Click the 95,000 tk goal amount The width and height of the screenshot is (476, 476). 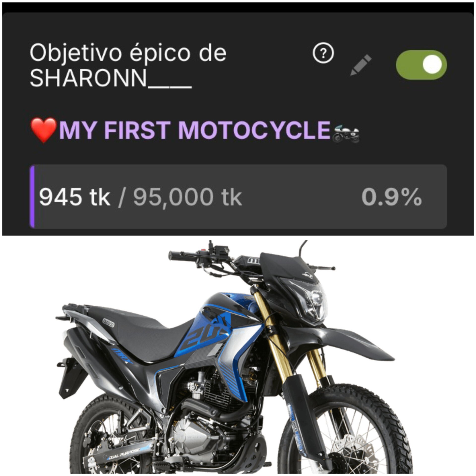tap(188, 197)
